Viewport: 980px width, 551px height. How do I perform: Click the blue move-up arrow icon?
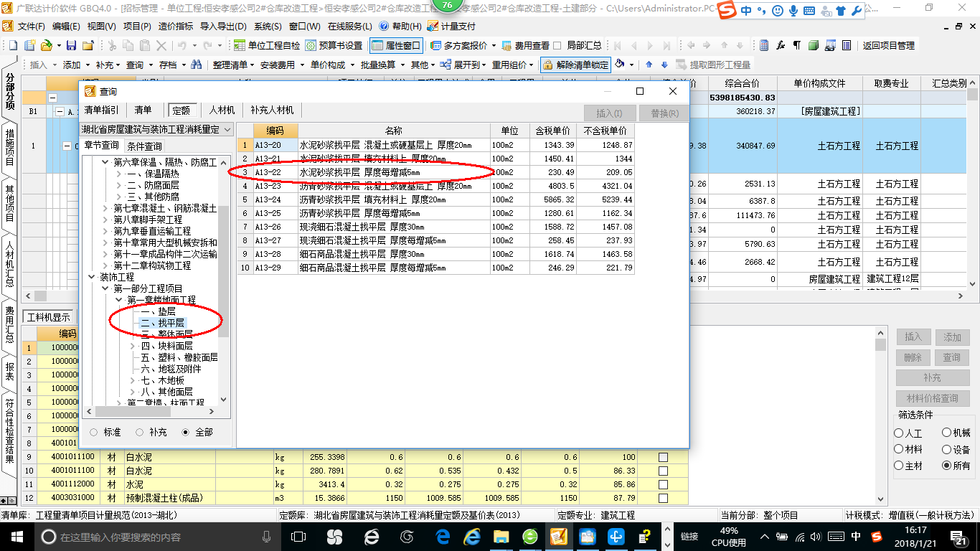(649, 65)
